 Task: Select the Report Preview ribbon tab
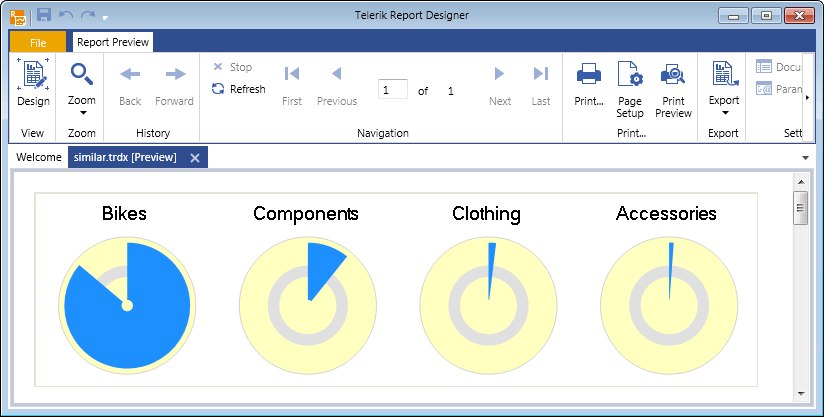click(113, 42)
